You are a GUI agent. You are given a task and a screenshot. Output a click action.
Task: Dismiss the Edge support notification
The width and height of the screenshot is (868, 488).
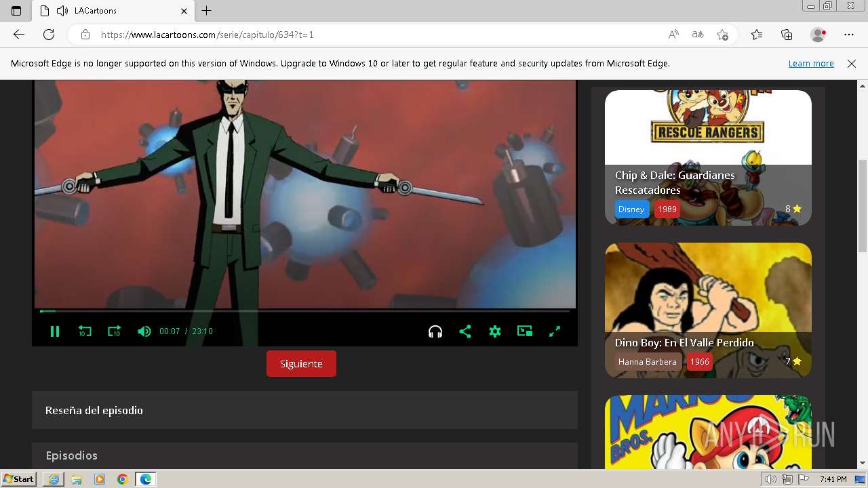click(x=852, y=63)
